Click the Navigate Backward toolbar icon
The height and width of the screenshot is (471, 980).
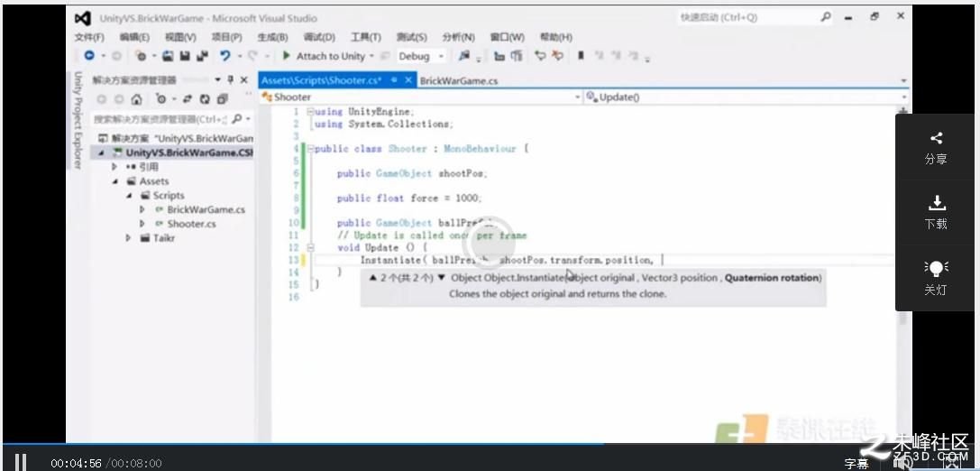(89, 56)
